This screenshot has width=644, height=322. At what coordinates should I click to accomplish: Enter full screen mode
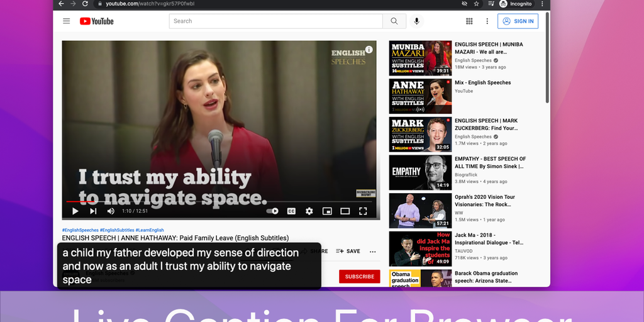click(x=363, y=211)
